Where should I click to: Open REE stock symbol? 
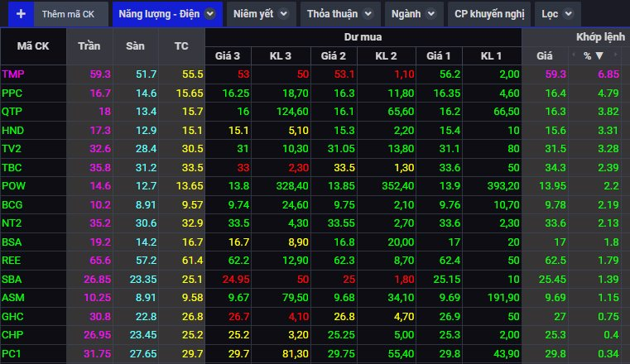tap(12, 261)
